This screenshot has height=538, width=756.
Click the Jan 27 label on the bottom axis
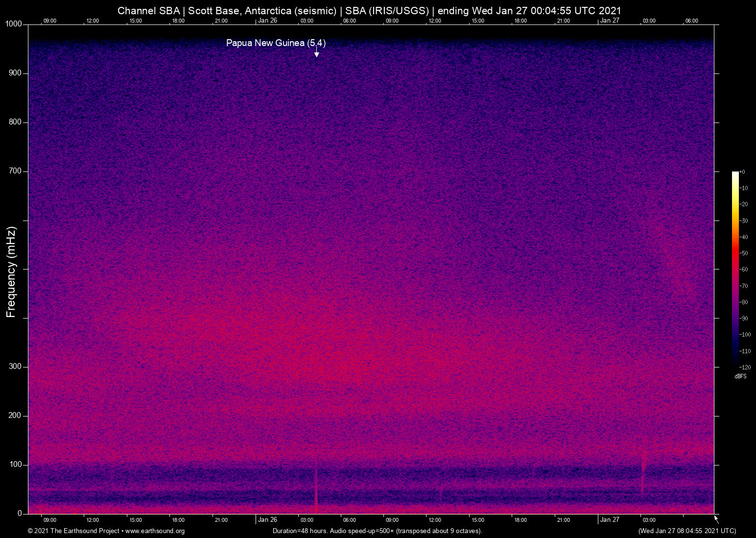point(611,520)
